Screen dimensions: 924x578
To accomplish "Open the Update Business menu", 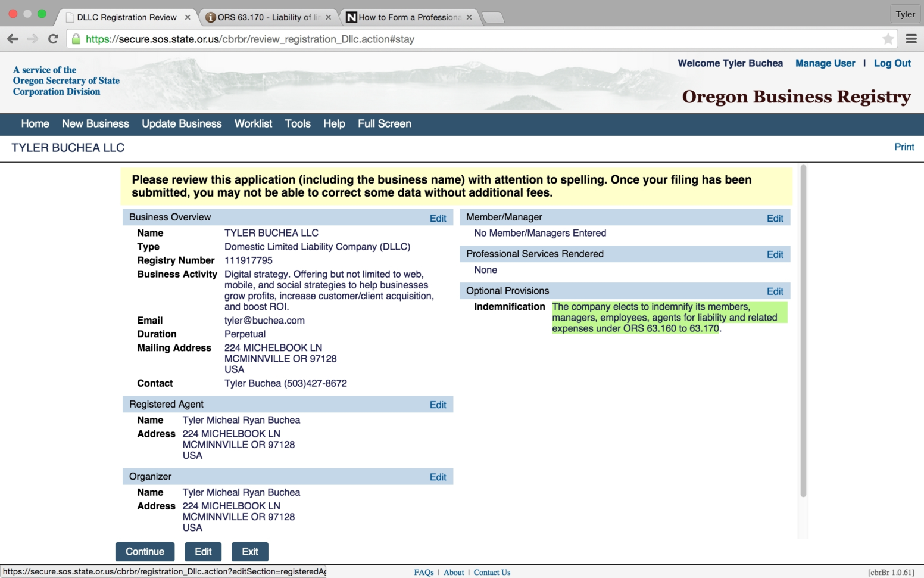I will (x=182, y=124).
